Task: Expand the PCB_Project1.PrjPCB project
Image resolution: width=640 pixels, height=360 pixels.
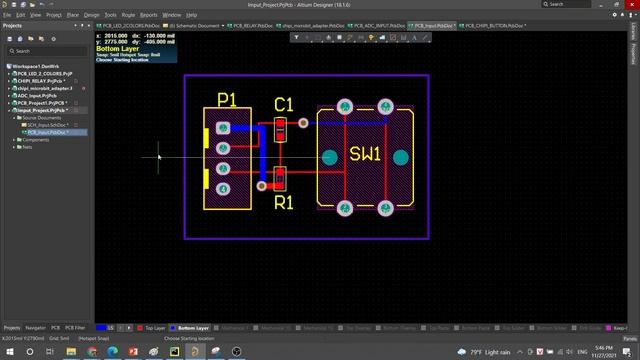Action: tap(9, 103)
